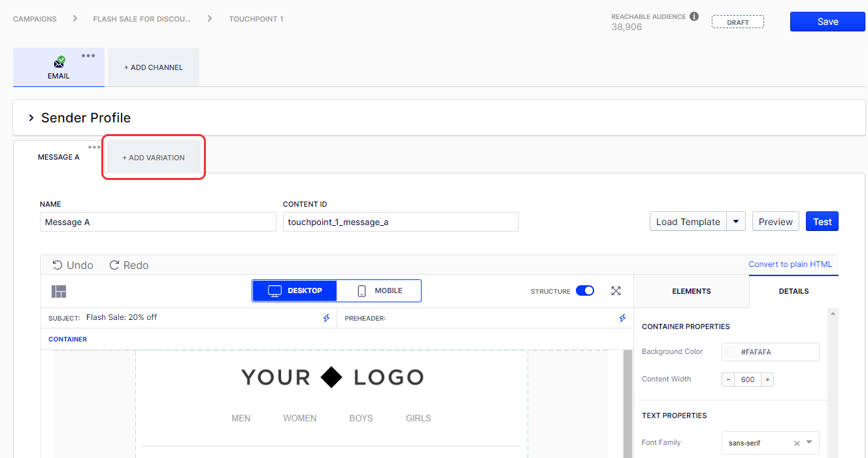Open the Load Template dropdown arrow
Screen dimensions: 868x458
point(735,222)
